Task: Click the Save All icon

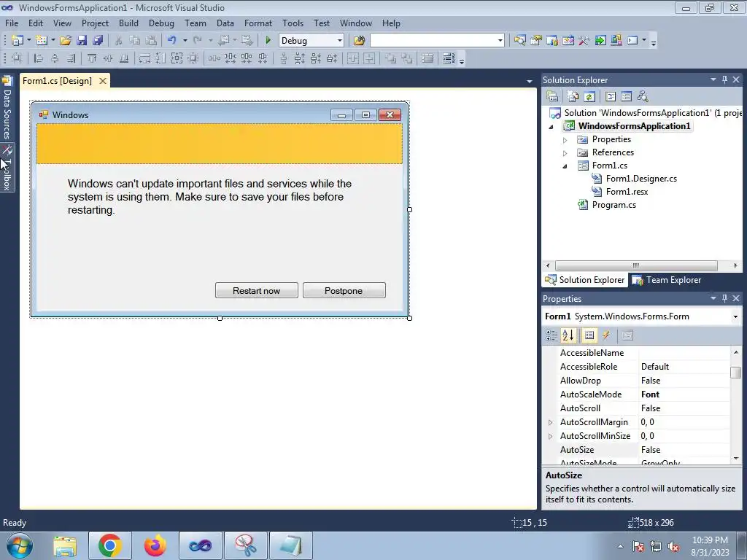Action: click(x=98, y=41)
